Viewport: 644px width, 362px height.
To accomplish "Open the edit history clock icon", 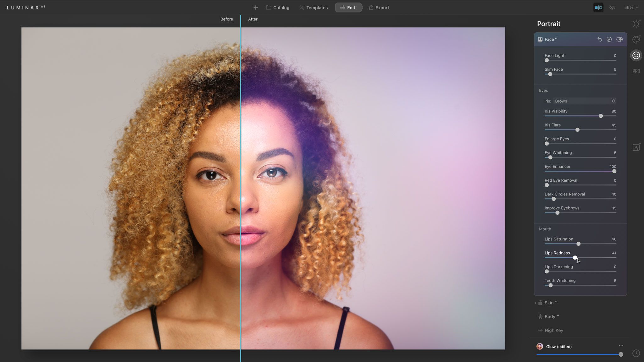I will (636, 353).
